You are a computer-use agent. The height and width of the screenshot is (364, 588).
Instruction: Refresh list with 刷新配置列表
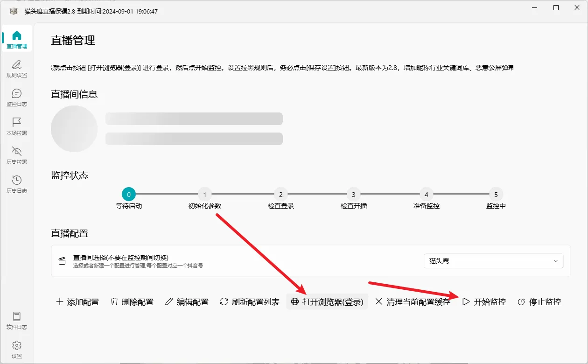[250, 302]
